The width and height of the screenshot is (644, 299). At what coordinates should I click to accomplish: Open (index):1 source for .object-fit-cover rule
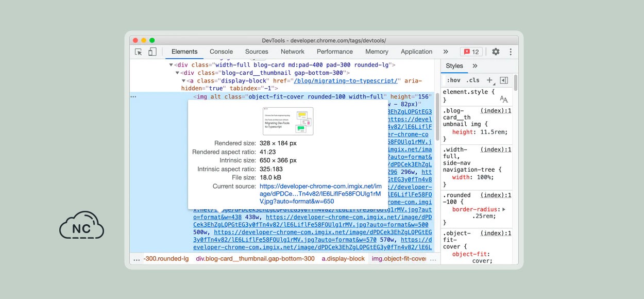[496, 234]
